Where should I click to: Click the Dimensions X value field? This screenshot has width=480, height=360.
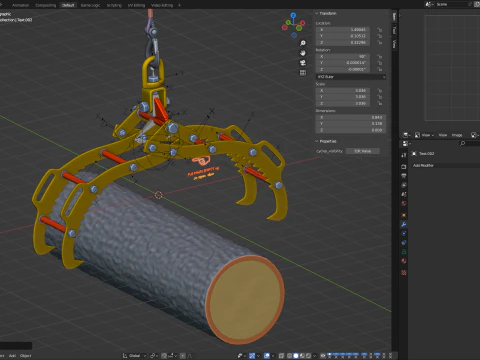pyautogui.click(x=351, y=117)
